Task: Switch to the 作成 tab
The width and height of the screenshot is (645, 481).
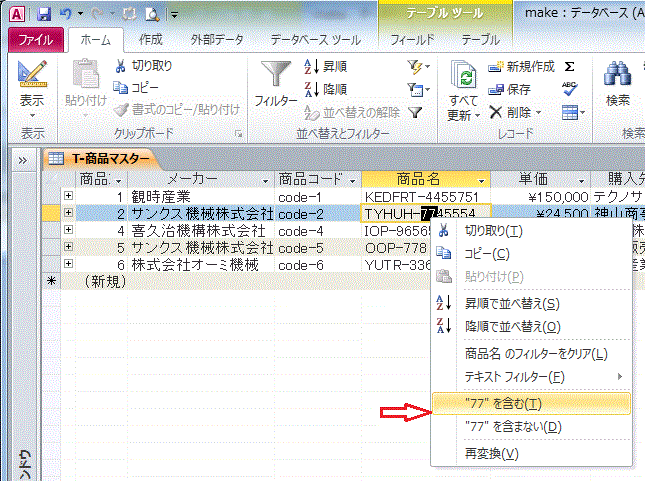Action: coord(151,40)
